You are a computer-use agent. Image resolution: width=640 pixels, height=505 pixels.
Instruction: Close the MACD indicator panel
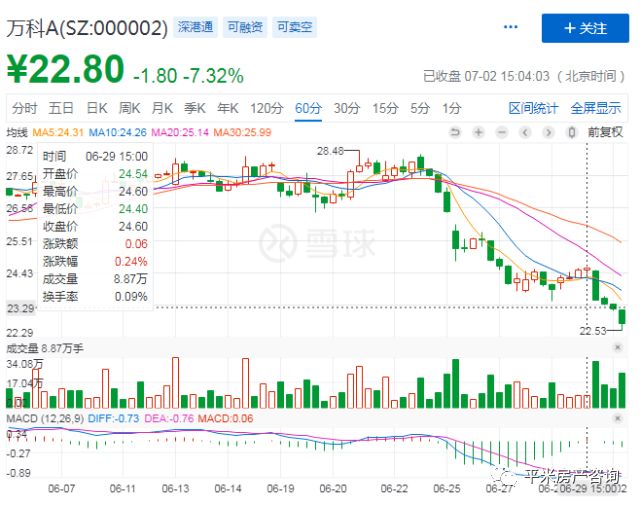click(618, 418)
